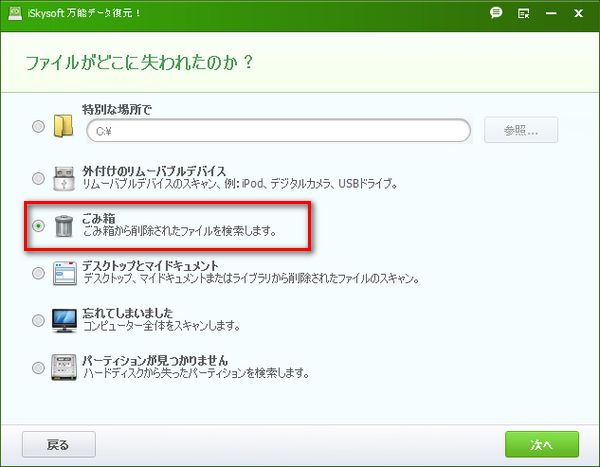Click the computer monitor icon for 忘れてしまいました
Viewport: 600px width, 467px height.
pos(64,321)
